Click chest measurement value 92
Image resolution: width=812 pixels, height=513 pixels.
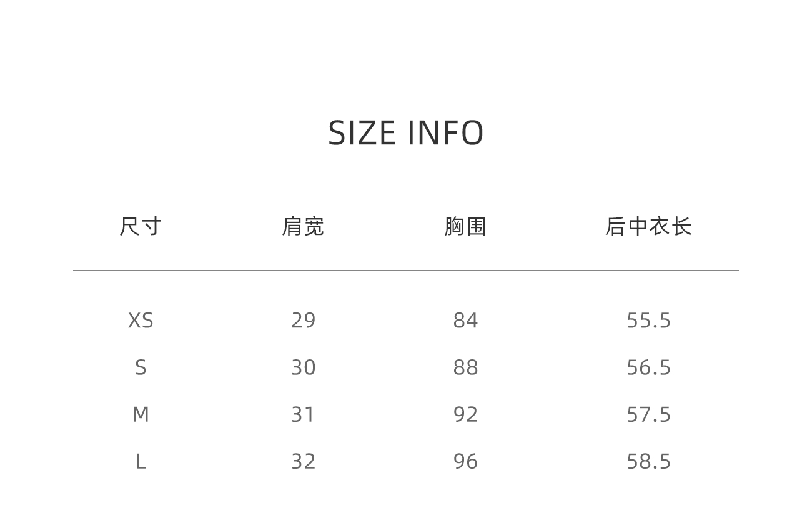(x=465, y=414)
